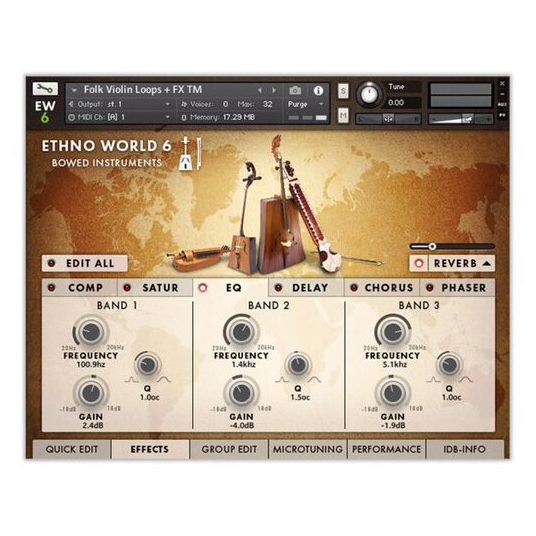Viewport: 536px width, 536px height.
Task: Show instrument info with the i icon
Action: [x=318, y=90]
